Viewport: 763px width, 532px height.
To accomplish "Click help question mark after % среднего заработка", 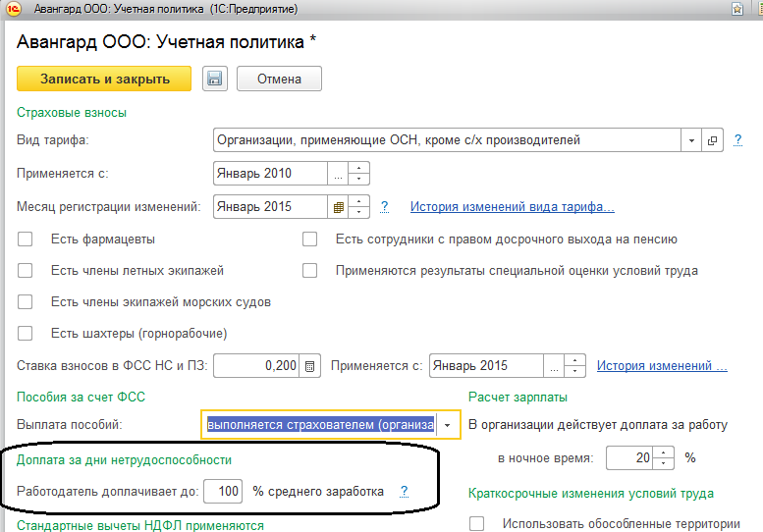I will tap(404, 492).
